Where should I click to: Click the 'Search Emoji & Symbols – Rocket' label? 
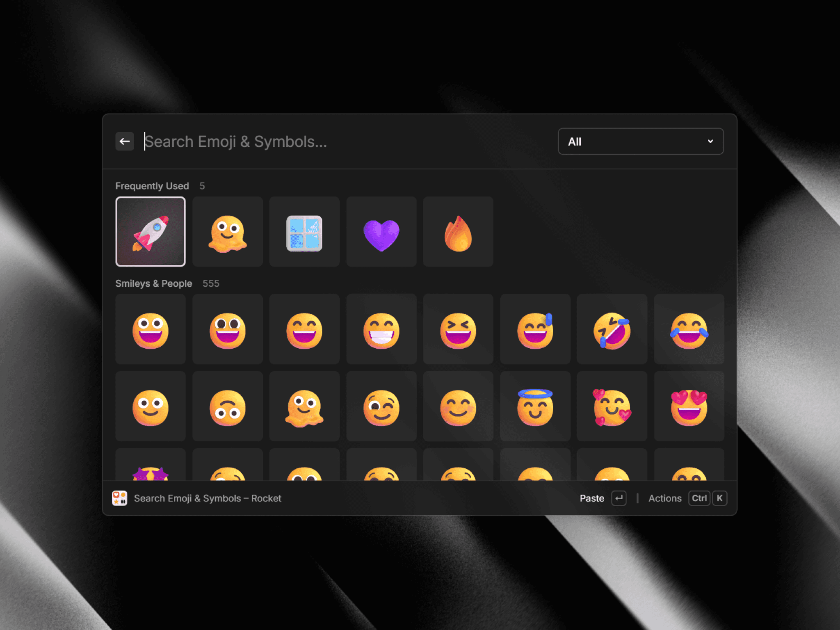click(208, 498)
